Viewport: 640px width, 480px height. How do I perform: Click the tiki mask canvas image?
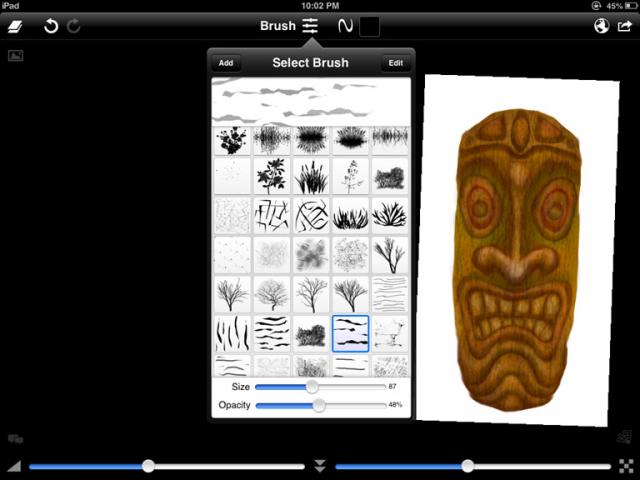coord(518,255)
